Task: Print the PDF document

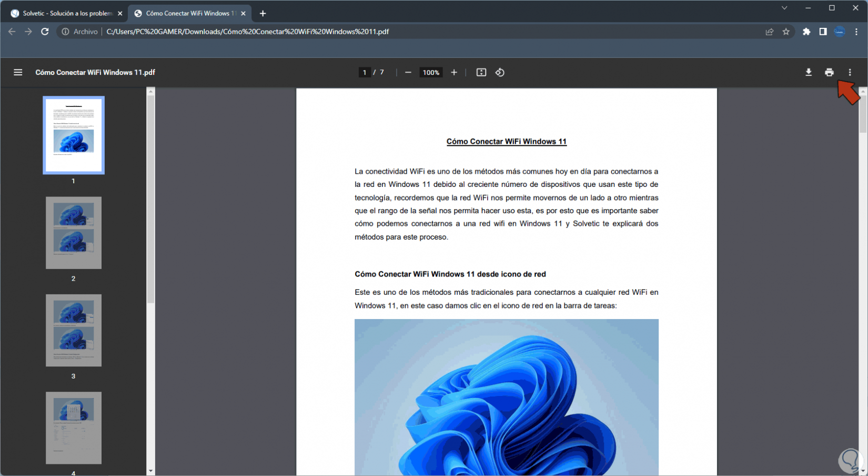Action: pyautogui.click(x=829, y=73)
